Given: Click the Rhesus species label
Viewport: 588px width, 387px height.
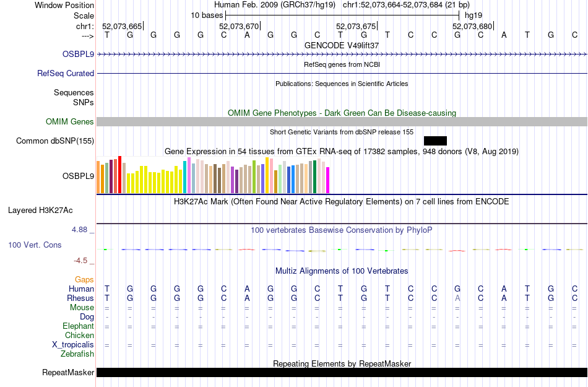Looking at the screenshot, I should click(80, 298).
